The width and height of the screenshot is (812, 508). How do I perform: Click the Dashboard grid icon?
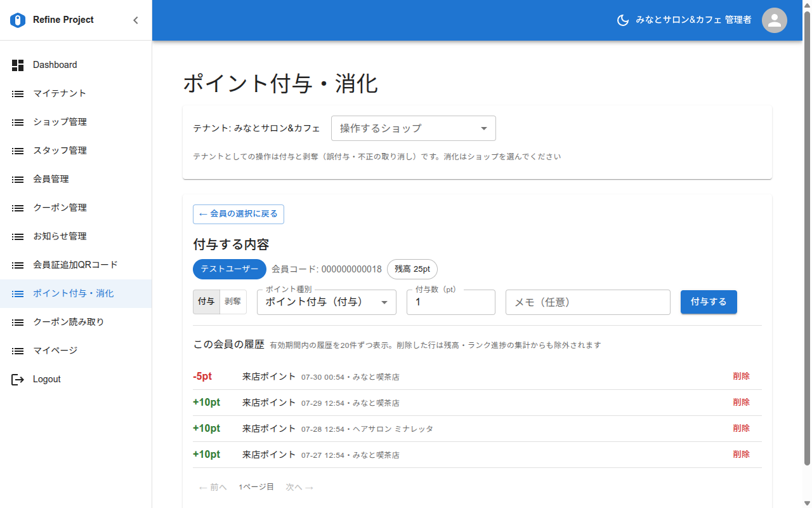click(x=18, y=65)
